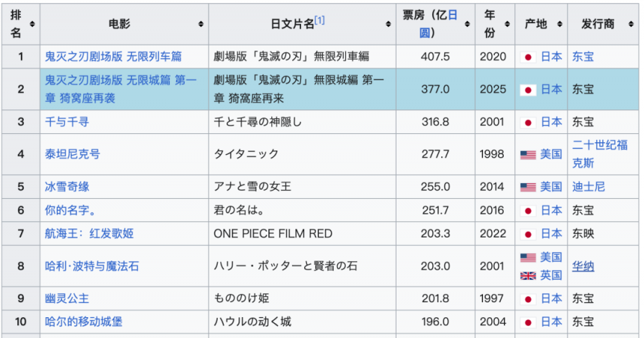Viewport: 644px width, 338px height.
Task: Click the Japan flag in the 你的名字。 row
Action: point(528,211)
